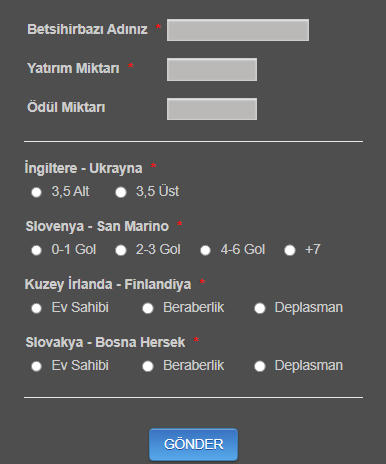The image size is (386, 464).
Task: Select 3,5 Alt for İngiltere - Ukrayna
Action: coord(36,192)
